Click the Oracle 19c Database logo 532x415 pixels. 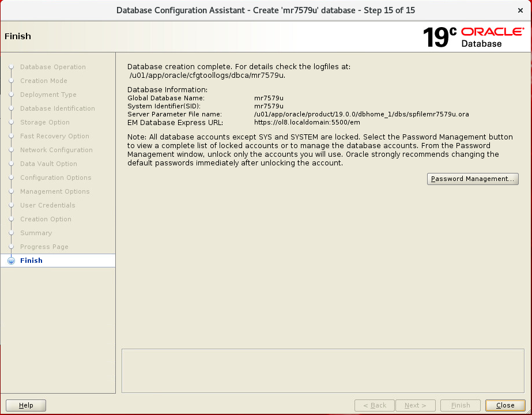[474, 37]
